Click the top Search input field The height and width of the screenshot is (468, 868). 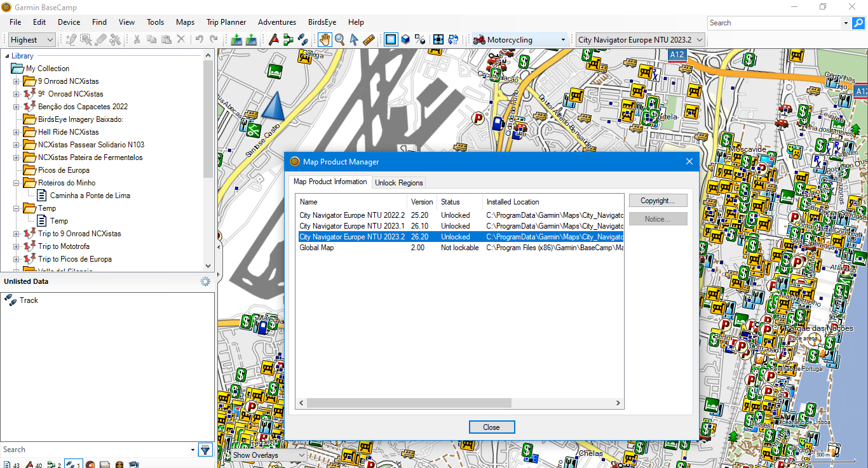pyautogui.click(x=774, y=23)
